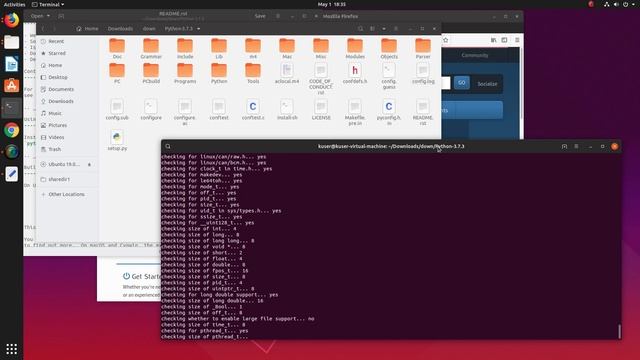This screenshot has height=360, width=640.
Task: Open system power menu in top bar
Action: click(x=626, y=4)
